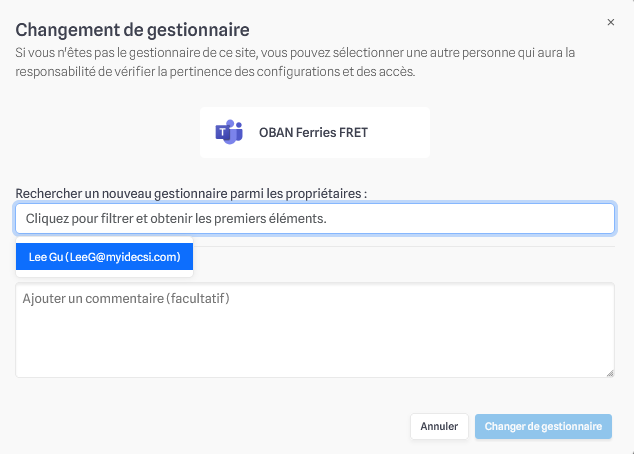The image size is (634, 454).
Task: Focus the new manager search field
Action: (315, 218)
